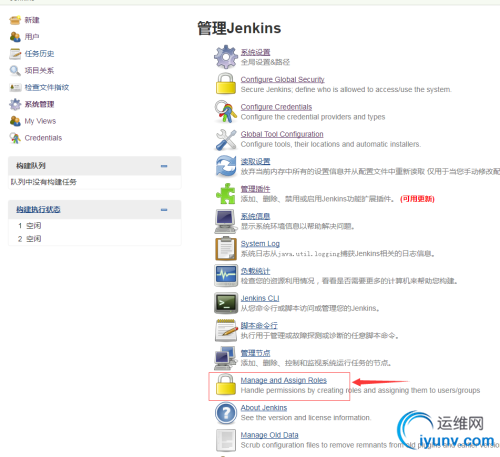The height and width of the screenshot is (457, 500).
Task: Open 项目关系 in the side menu
Action: (x=39, y=71)
